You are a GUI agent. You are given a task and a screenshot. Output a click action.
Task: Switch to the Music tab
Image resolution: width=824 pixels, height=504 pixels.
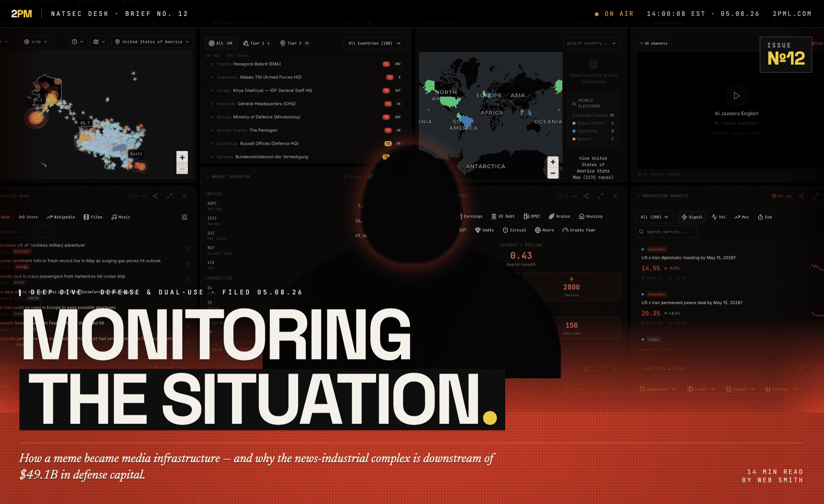[121, 217]
